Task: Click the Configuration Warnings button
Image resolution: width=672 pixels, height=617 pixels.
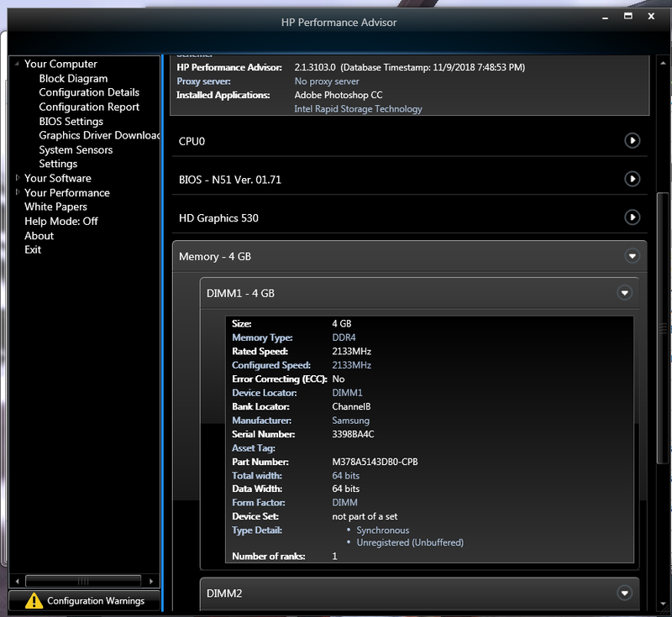Action: pyautogui.click(x=85, y=601)
